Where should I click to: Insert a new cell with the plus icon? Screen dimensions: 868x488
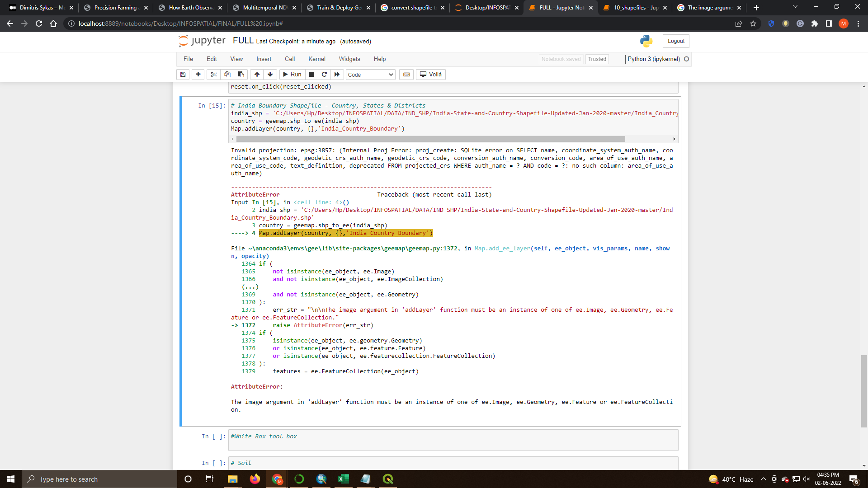coord(198,74)
